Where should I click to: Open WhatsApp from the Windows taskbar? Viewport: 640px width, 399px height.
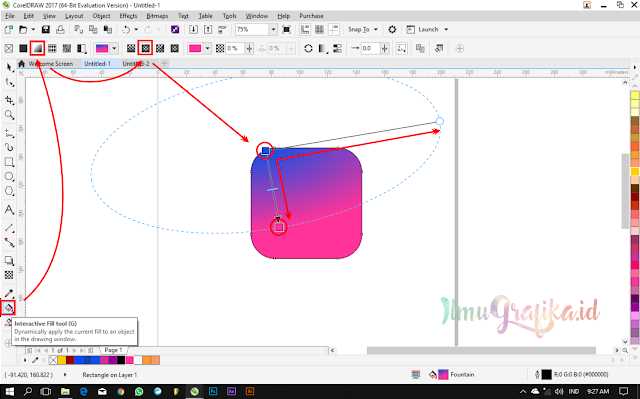click(x=139, y=392)
